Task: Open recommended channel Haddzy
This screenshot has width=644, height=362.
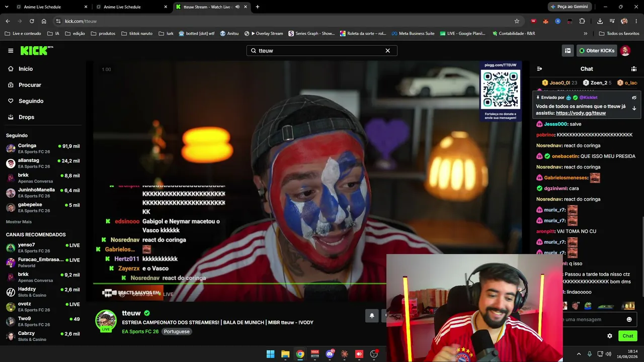Action: (x=43, y=292)
